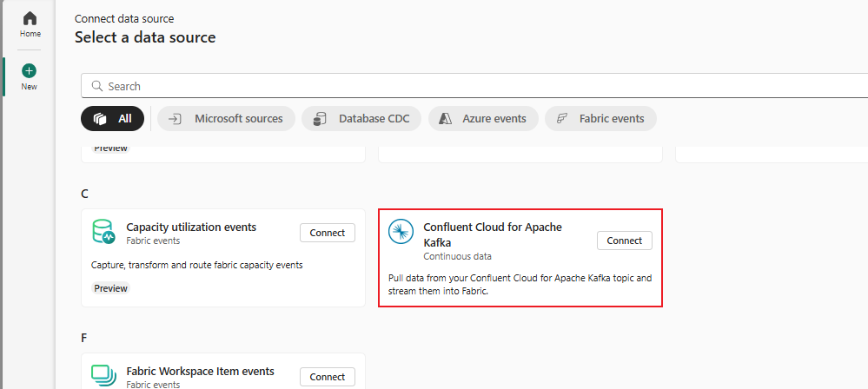Click the Fabric Workspace Item events title

click(200, 371)
